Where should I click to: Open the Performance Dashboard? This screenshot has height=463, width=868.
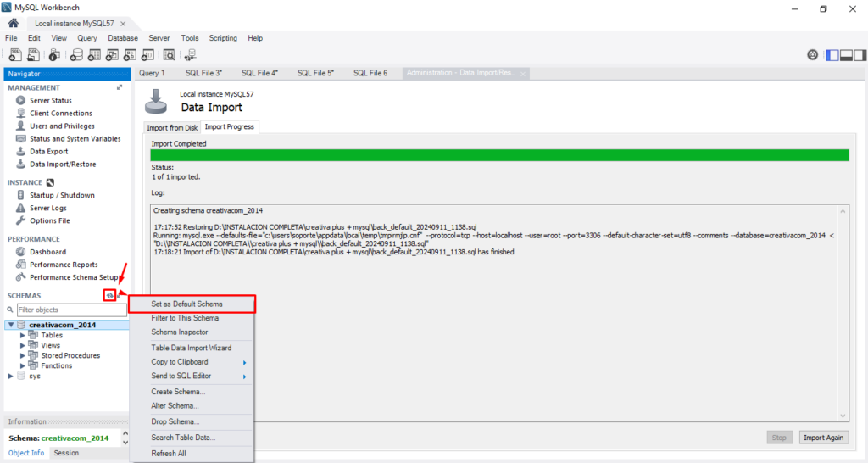tap(47, 252)
